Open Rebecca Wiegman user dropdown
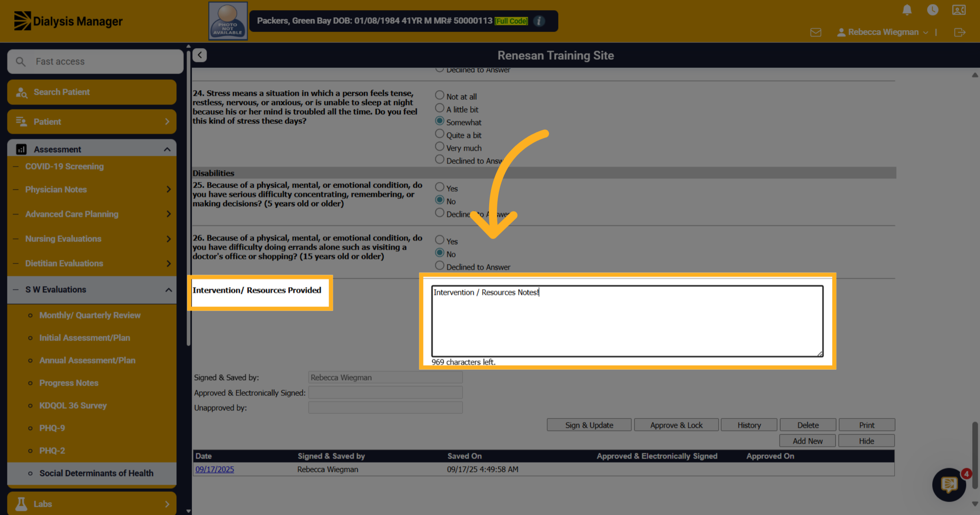The image size is (980, 515). point(883,32)
